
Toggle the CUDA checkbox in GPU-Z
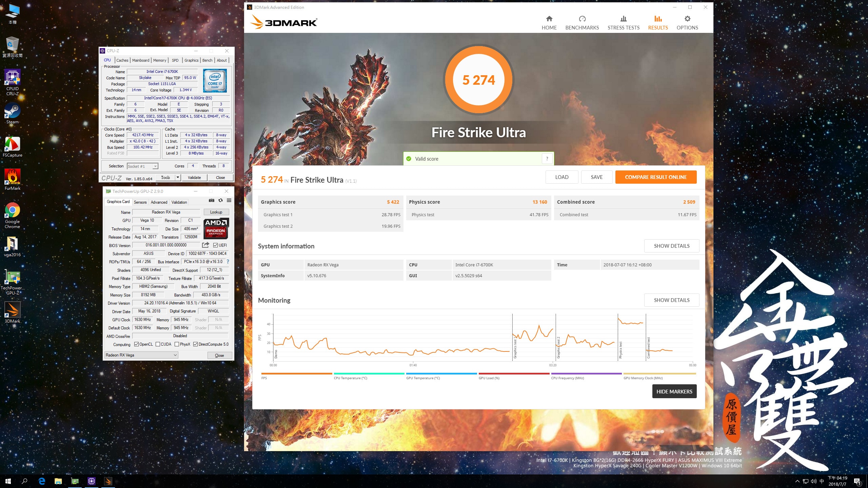point(158,344)
